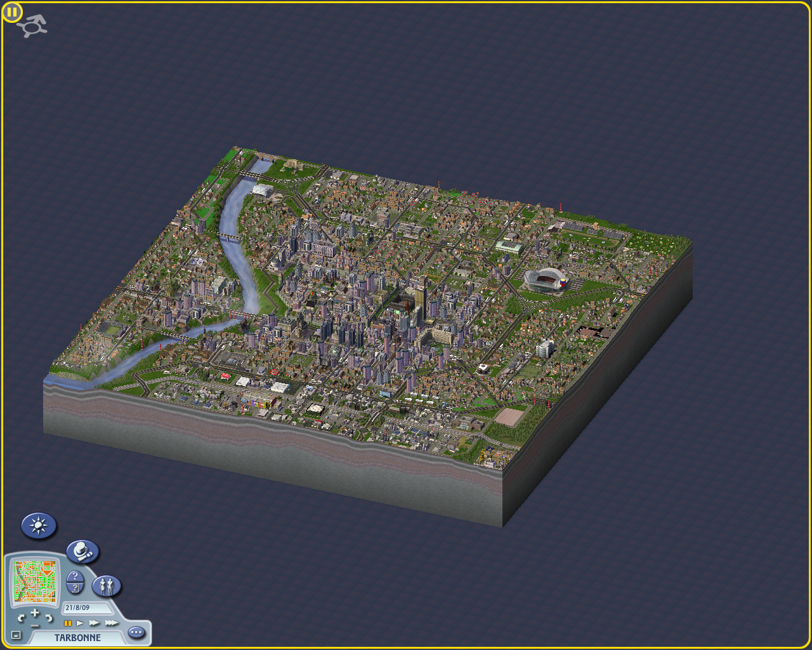
Task: Open God Mode with the sun button
Action: point(39,526)
